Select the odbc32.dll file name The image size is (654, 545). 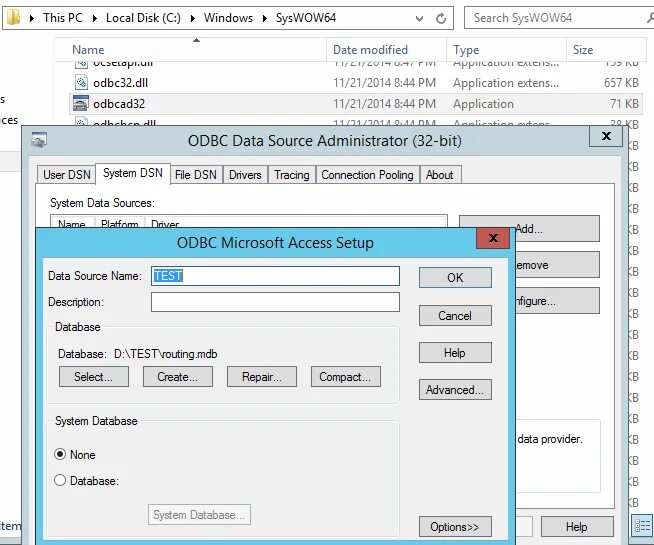tap(120, 83)
